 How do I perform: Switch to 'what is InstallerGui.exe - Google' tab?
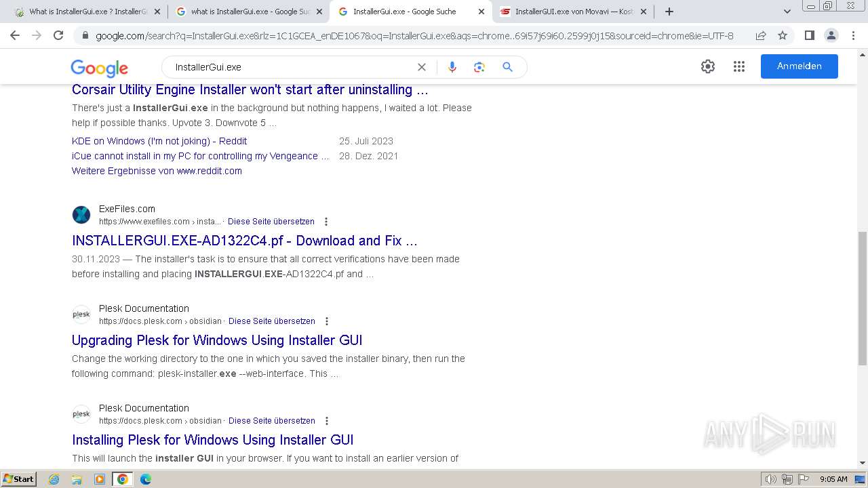point(248,12)
